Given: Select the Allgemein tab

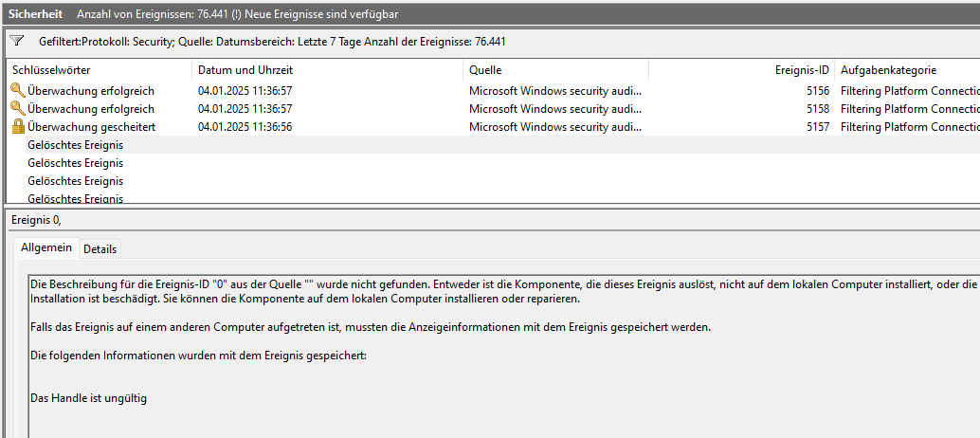Looking at the screenshot, I should (x=46, y=248).
